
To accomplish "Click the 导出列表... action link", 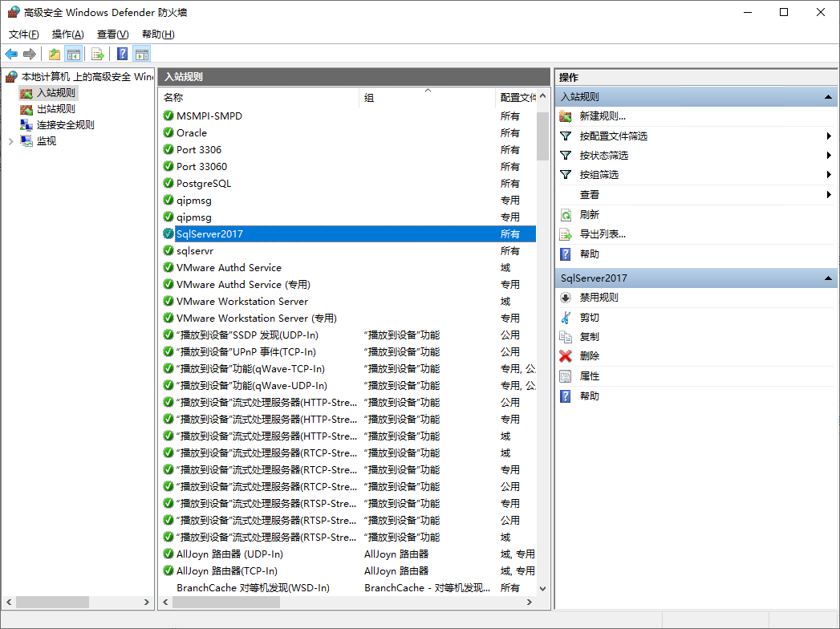I will tap(603, 234).
